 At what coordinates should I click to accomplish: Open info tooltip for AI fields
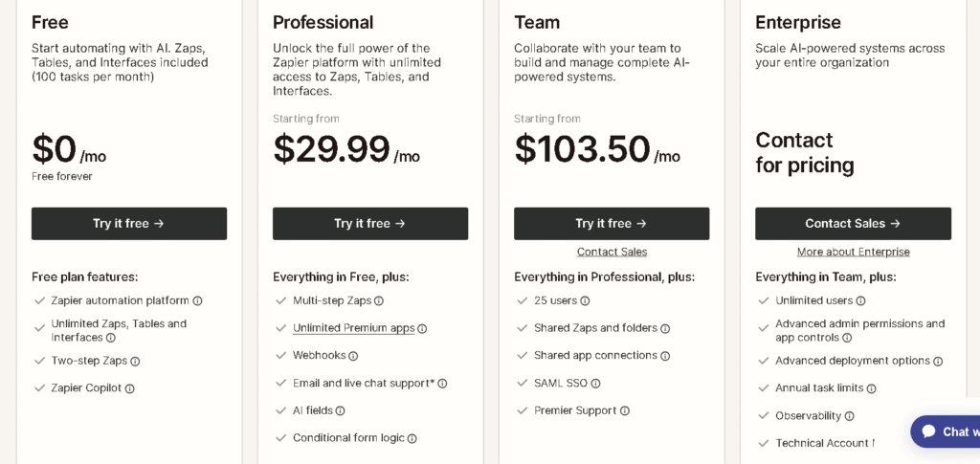click(x=340, y=410)
